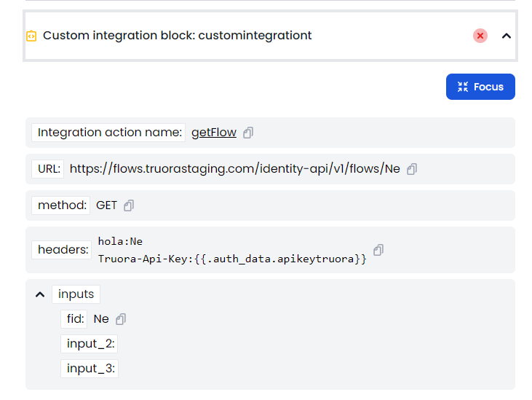Click the inputs label
The image size is (532, 400).
[76, 294]
